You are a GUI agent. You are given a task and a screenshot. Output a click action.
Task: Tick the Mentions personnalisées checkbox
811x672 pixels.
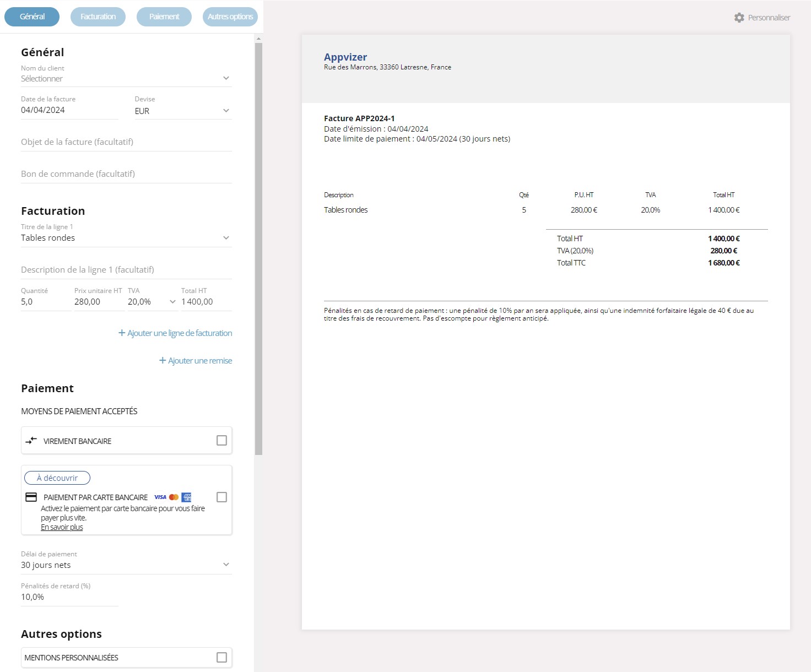[x=221, y=657]
